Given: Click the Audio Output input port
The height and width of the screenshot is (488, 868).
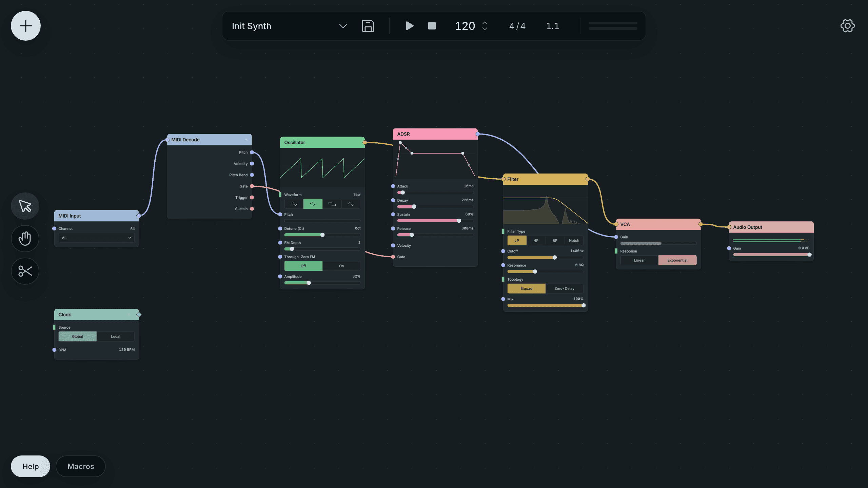Looking at the screenshot, I should [x=729, y=227].
